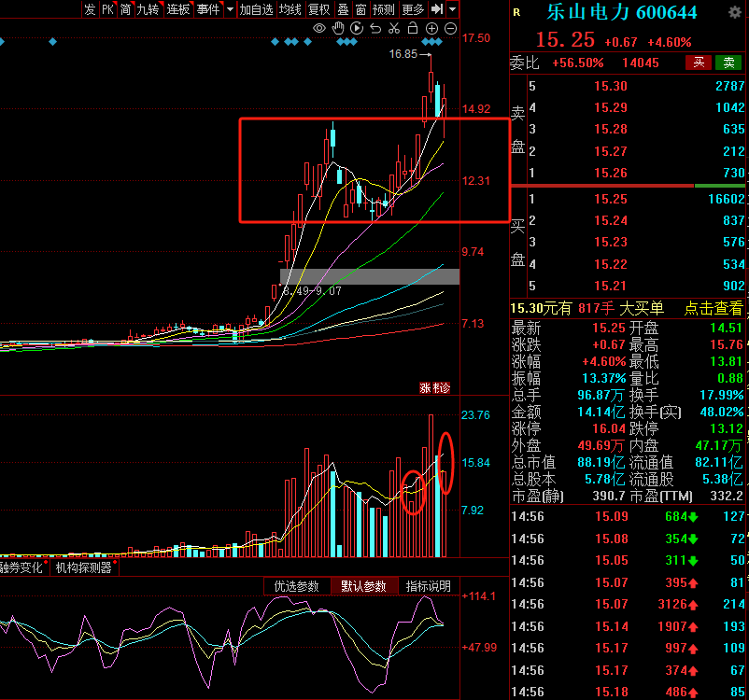Screen dimensions: 749x700
Task: Open the 融券变化 tab
Action: coord(22,567)
